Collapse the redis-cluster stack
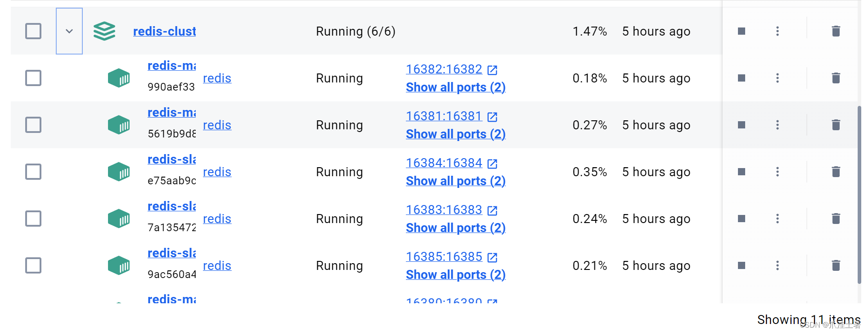This screenshot has height=333, width=868. [x=69, y=31]
